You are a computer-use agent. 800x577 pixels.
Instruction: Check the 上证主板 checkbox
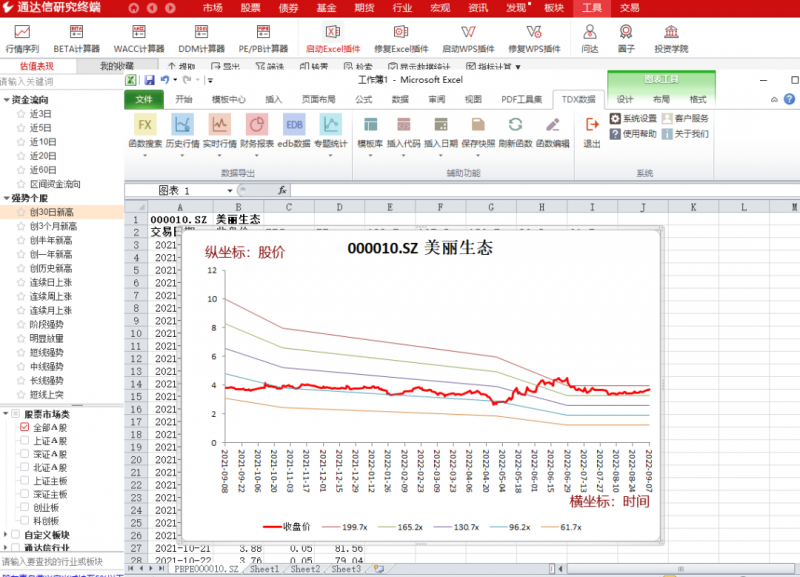click(x=24, y=480)
